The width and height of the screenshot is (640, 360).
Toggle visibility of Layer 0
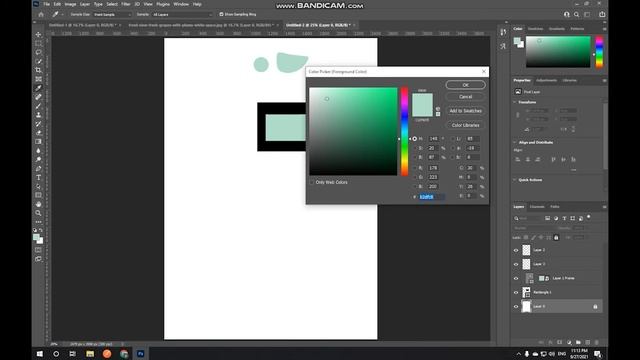pyautogui.click(x=516, y=307)
